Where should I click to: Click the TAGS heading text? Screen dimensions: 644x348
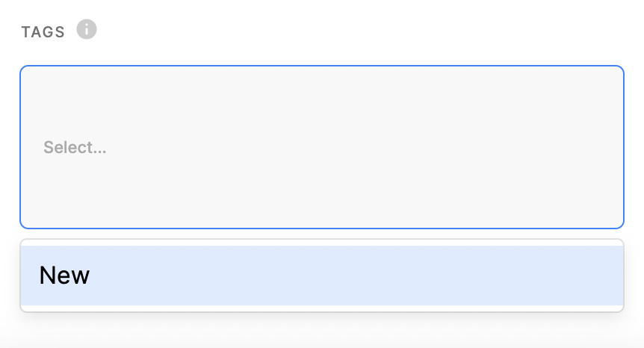[x=43, y=32]
